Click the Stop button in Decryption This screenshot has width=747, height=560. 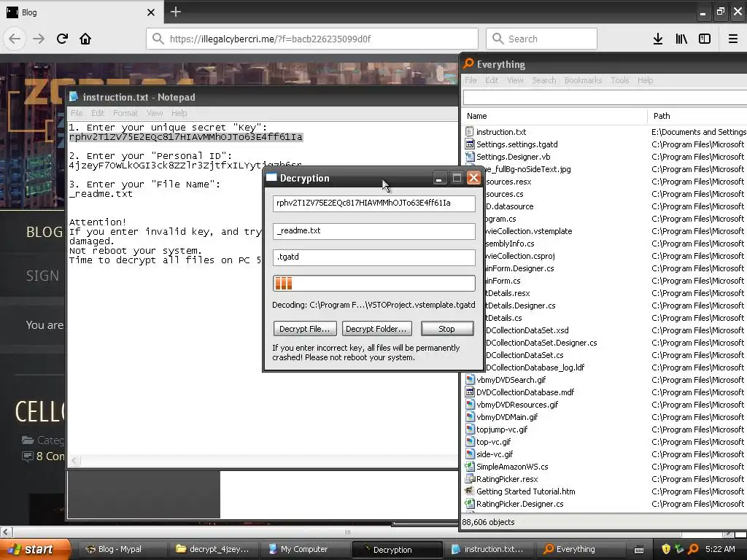(x=447, y=329)
